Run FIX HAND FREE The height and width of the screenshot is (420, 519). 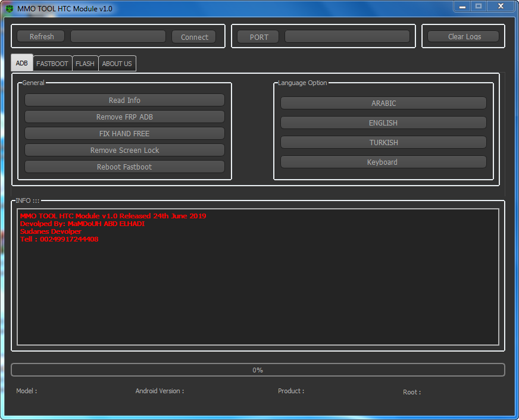(x=124, y=133)
